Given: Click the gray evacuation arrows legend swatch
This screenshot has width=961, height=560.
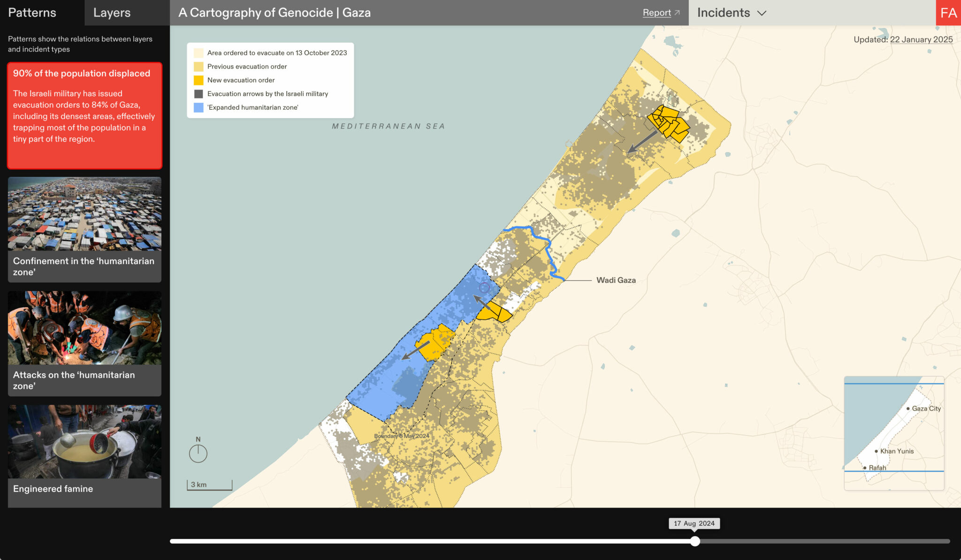Looking at the screenshot, I should tap(198, 94).
